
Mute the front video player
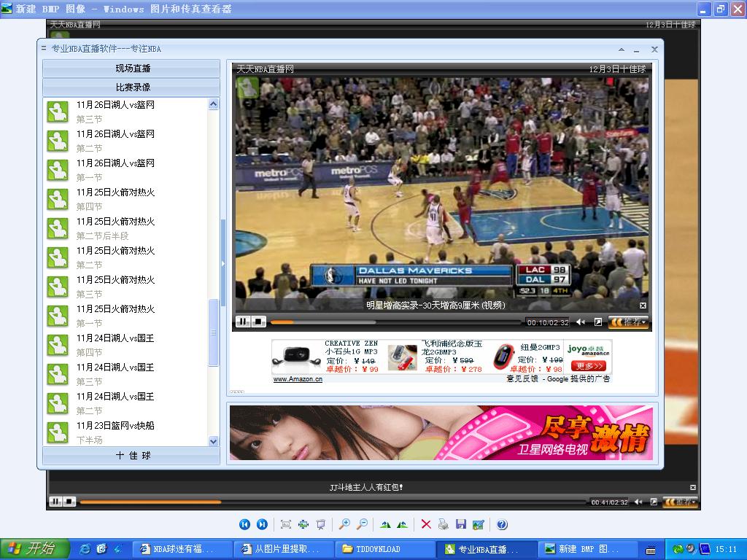click(x=580, y=322)
